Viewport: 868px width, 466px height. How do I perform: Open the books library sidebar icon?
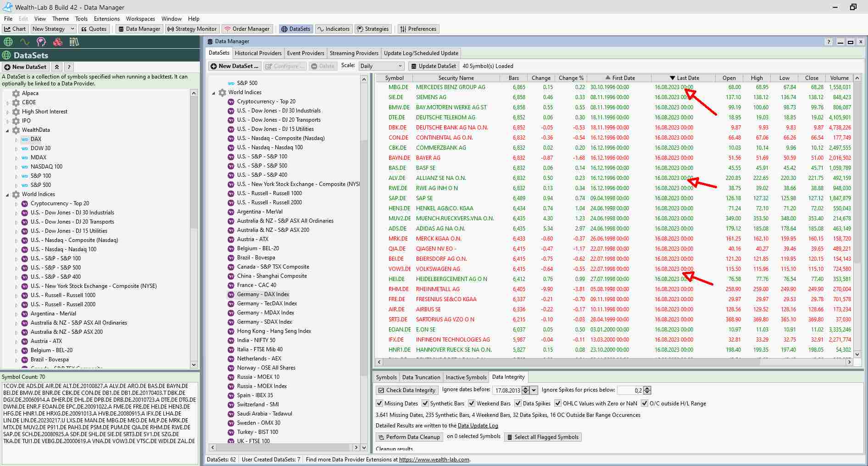coord(74,42)
